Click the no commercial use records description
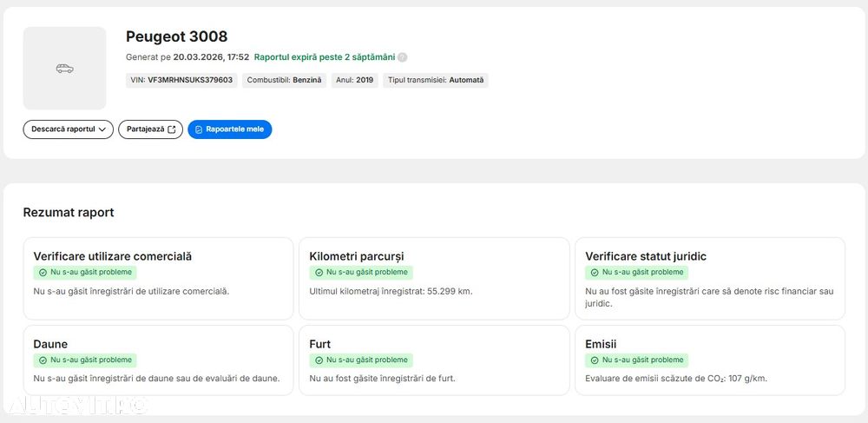The height and width of the screenshot is (423, 868). (x=131, y=291)
